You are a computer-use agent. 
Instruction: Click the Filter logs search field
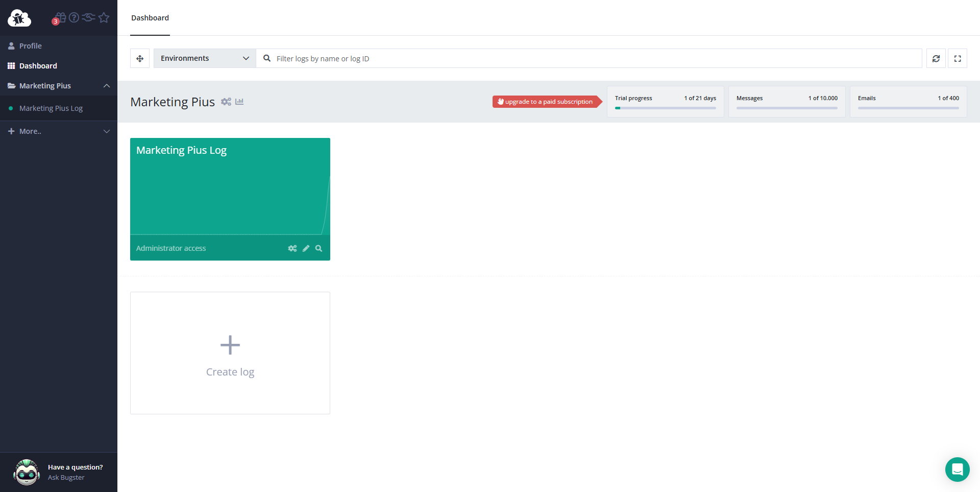pyautogui.click(x=592, y=59)
